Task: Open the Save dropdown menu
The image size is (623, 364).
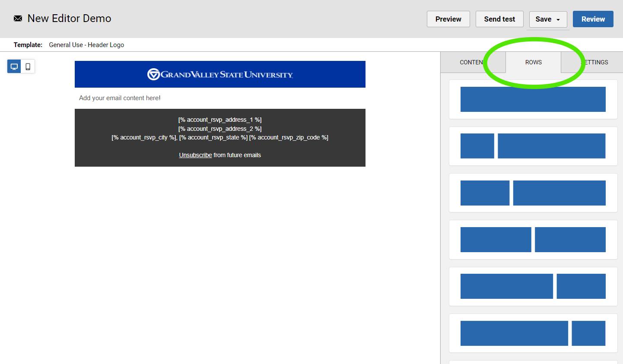Action: (x=548, y=19)
